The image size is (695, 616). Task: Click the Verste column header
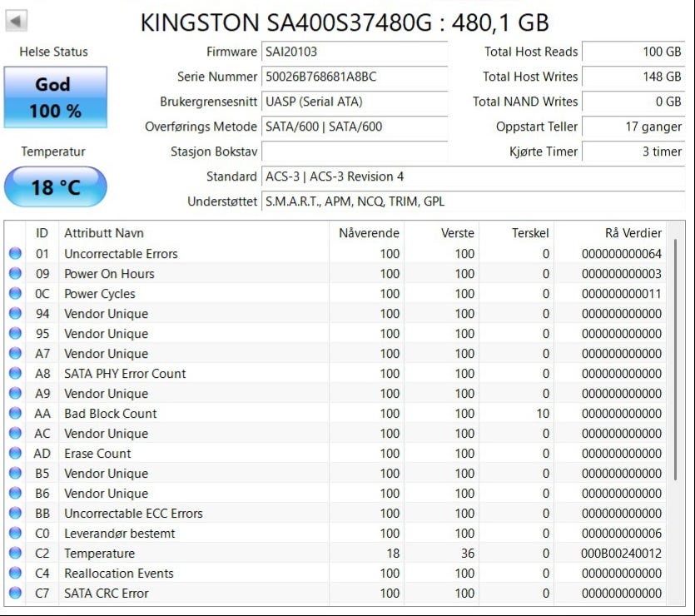[x=441, y=233]
